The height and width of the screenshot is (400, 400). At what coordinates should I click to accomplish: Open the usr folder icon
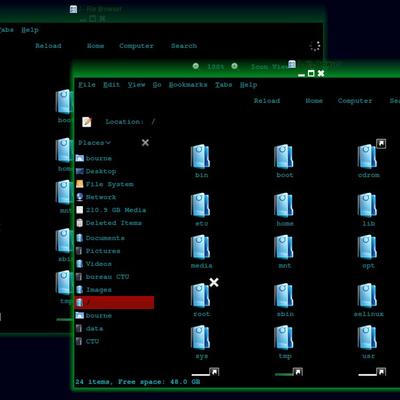coord(367,337)
